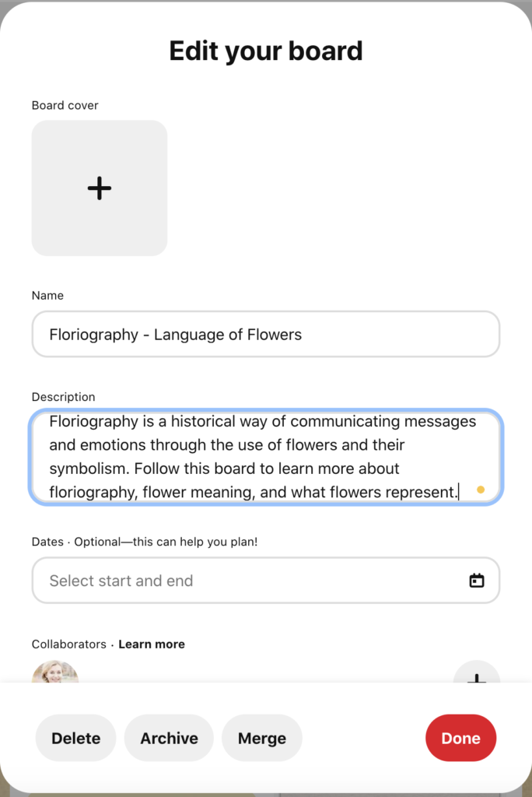The width and height of the screenshot is (532, 797).
Task: Click the plus icon on the board cover
Action: (x=100, y=188)
